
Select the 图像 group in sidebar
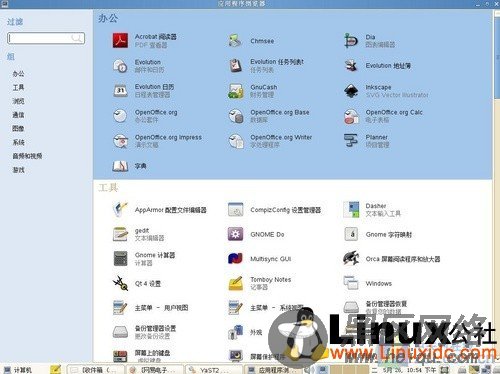click(x=18, y=128)
